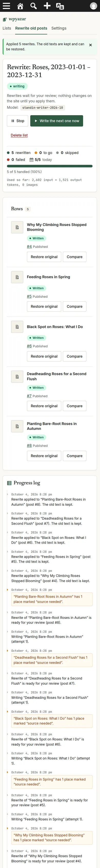Image resolution: width=100 pixels, height=868 pixels.
Task: Stop the rewriting run
Action: [x=17, y=121]
